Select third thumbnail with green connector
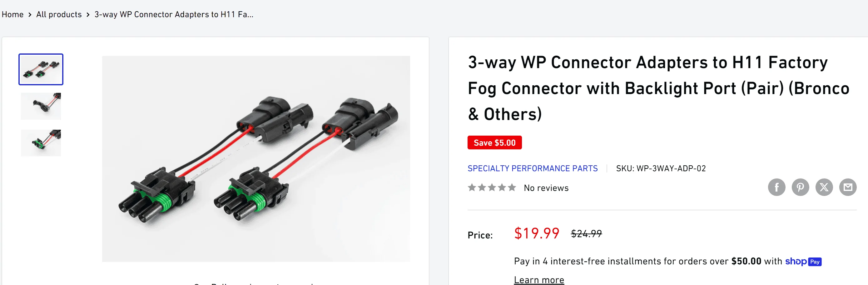 click(x=41, y=143)
